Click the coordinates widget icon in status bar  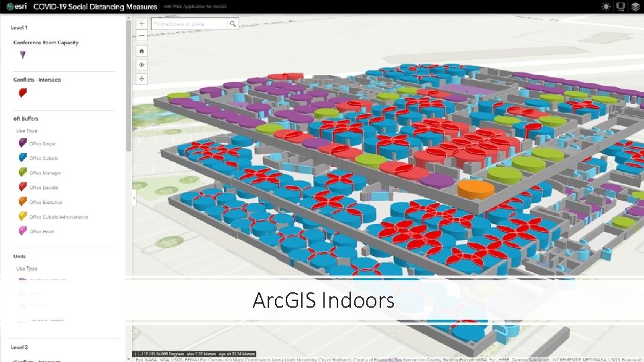pos(136,354)
